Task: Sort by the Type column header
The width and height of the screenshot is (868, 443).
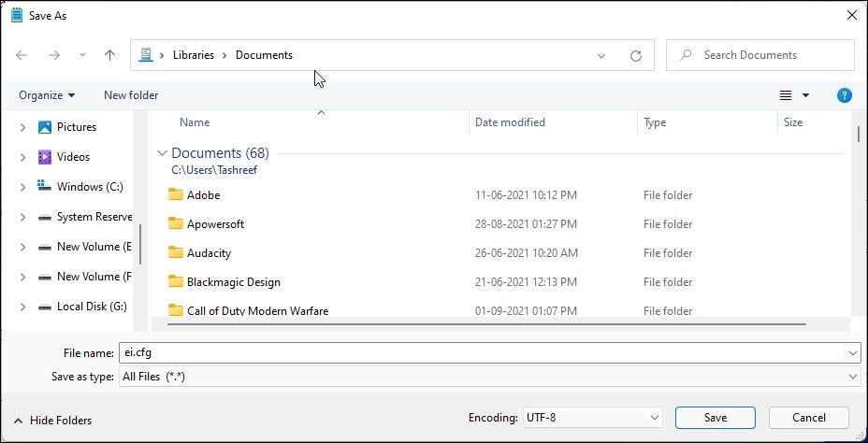Action: tap(655, 122)
